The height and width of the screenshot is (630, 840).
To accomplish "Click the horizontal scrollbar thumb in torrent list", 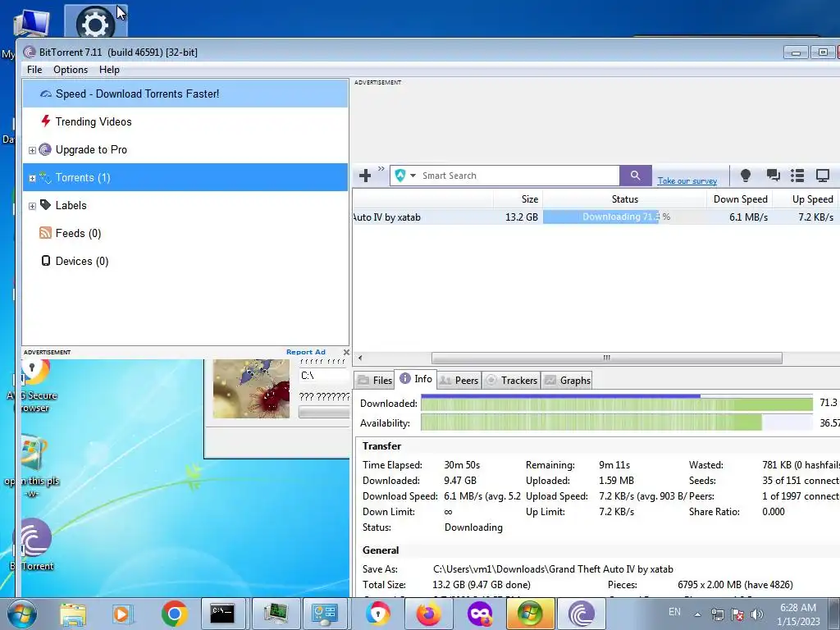I will [606, 358].
